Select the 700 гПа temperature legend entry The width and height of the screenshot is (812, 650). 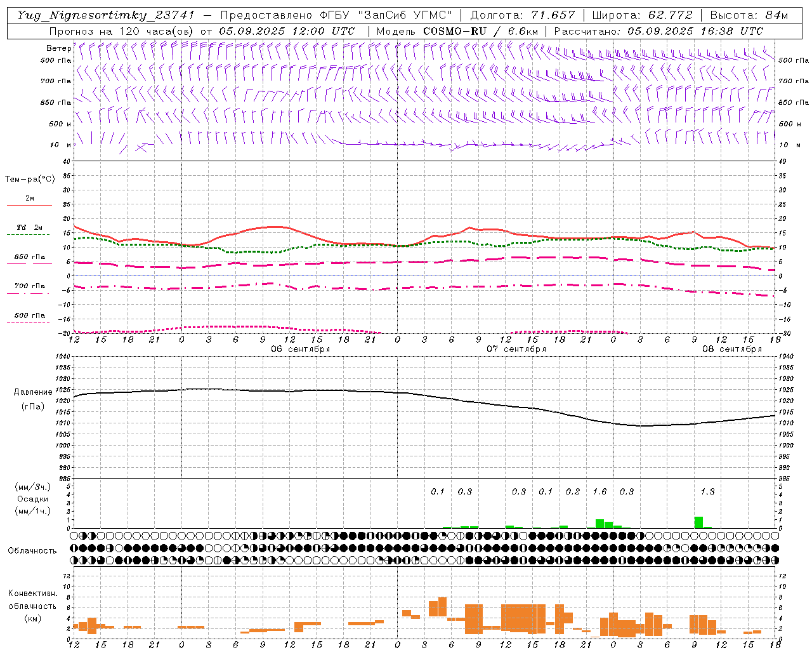coord(29,286)
